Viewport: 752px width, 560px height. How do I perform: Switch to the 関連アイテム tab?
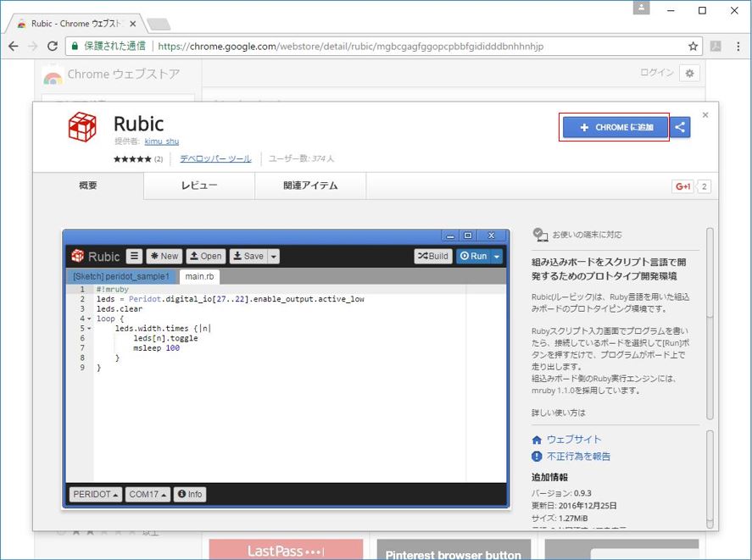pos(310,186)
